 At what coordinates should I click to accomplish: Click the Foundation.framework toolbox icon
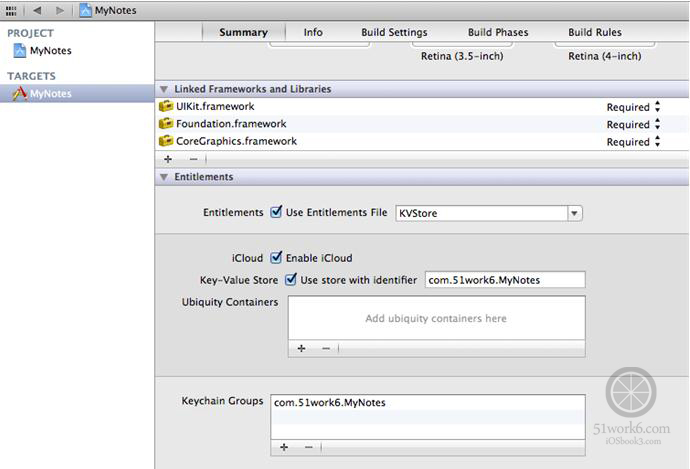166,124
